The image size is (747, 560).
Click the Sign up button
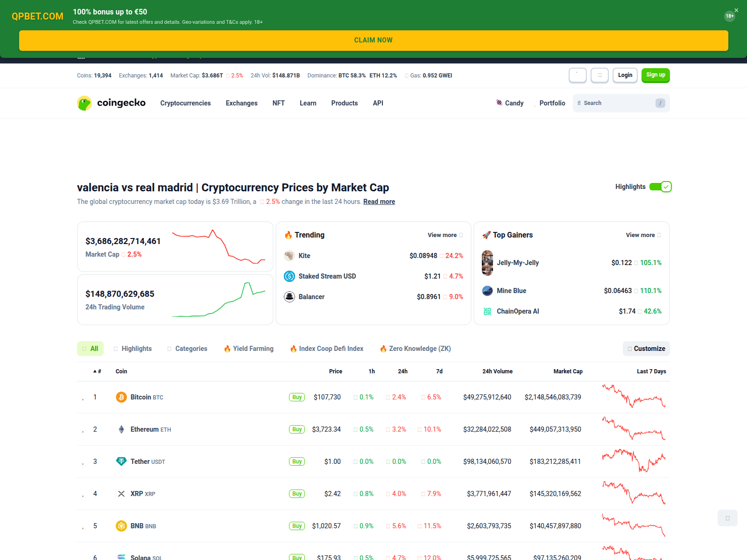655,75
